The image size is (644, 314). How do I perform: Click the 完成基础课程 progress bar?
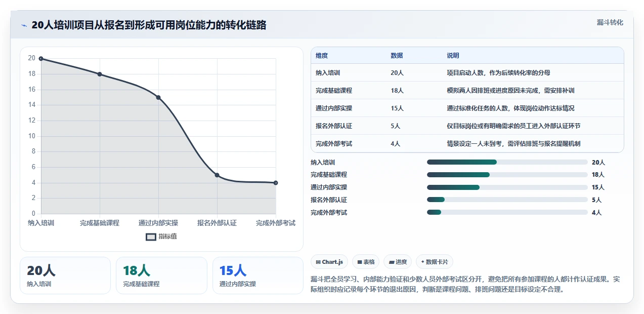pos(507,175)
